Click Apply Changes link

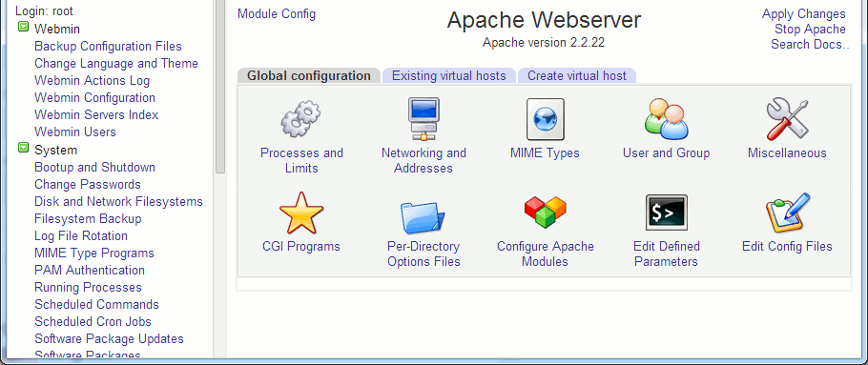804,14
